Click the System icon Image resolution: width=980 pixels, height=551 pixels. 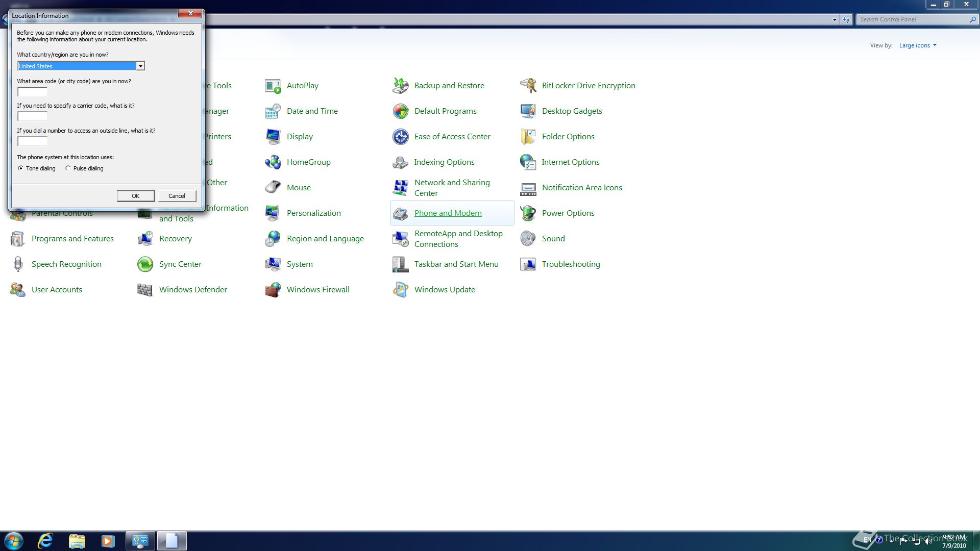273,264
